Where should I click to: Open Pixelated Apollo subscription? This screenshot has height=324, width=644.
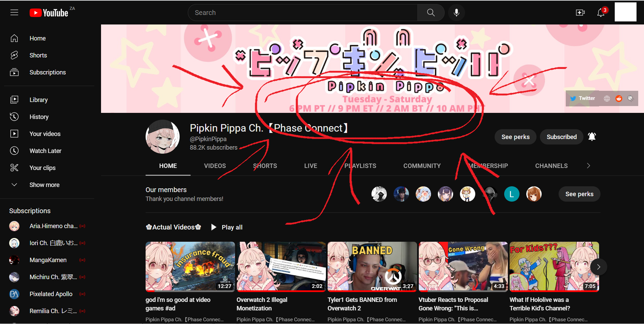pyautogui.click(x=47, y=294)
